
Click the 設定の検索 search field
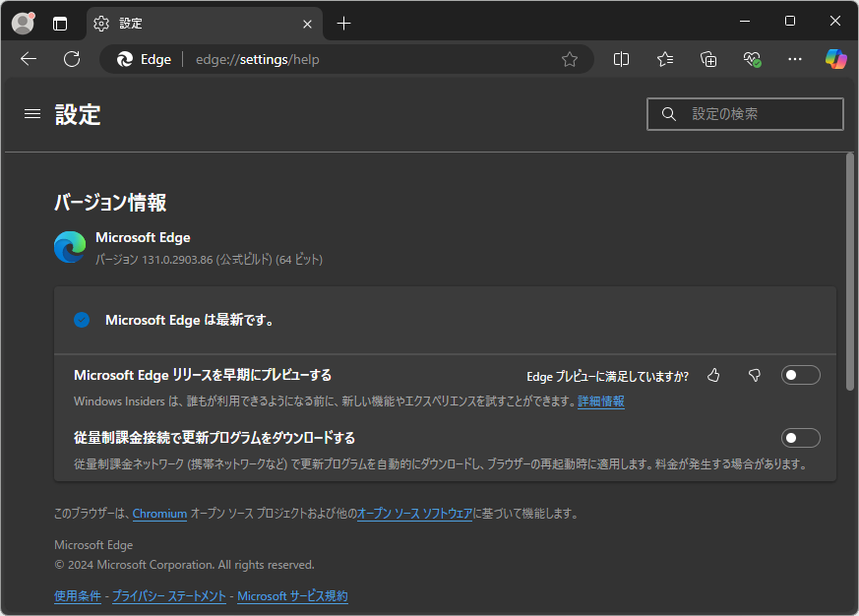pyautogui.click(x=745, y=113)
